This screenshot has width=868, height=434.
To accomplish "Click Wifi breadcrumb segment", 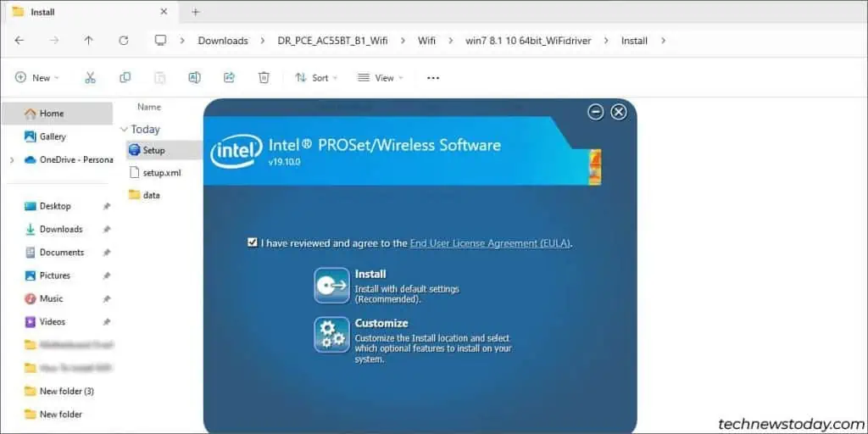I will point(426,41).
